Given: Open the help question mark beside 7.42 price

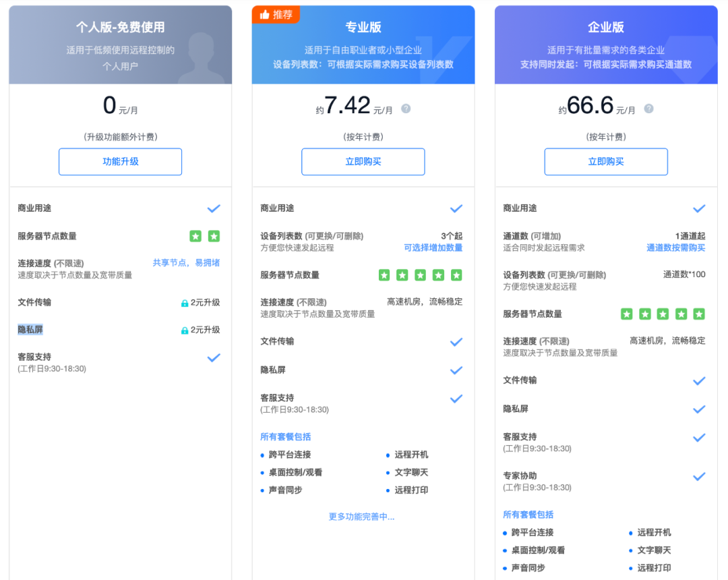Looking at the screenshot, I should (406, 108).
